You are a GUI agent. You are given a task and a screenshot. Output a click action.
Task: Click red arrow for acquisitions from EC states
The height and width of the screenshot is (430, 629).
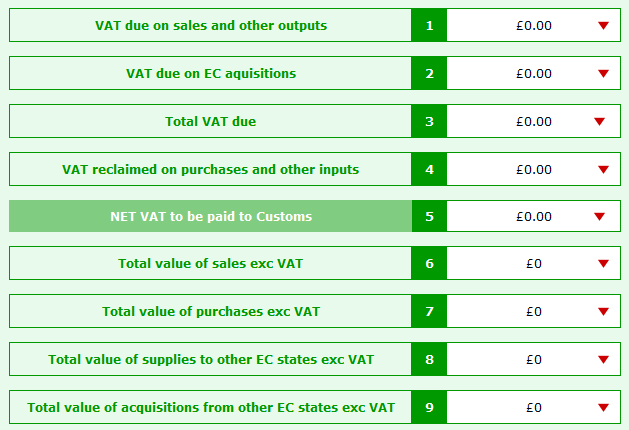(603, 407)
